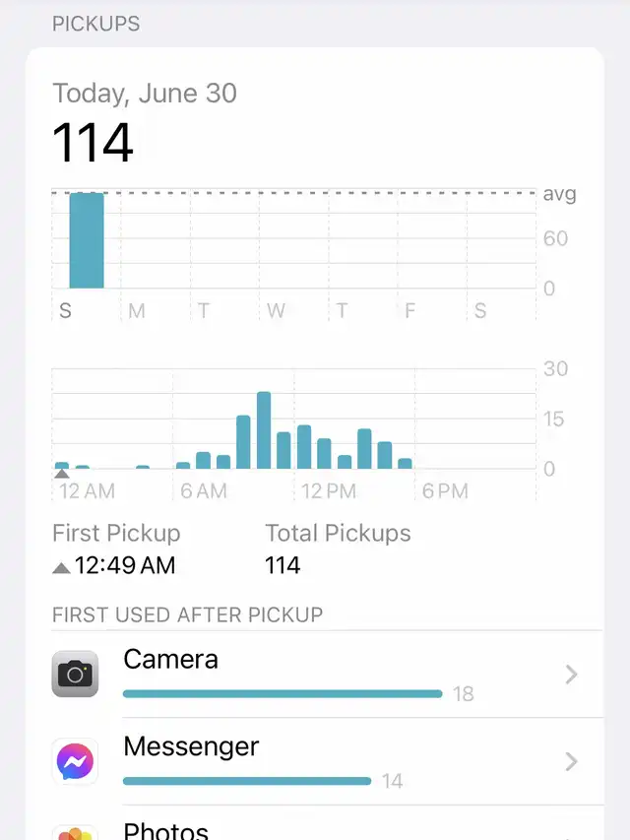Tap the Camera app icon
Screen dimensions: 630x840
[x=75, y=674]
